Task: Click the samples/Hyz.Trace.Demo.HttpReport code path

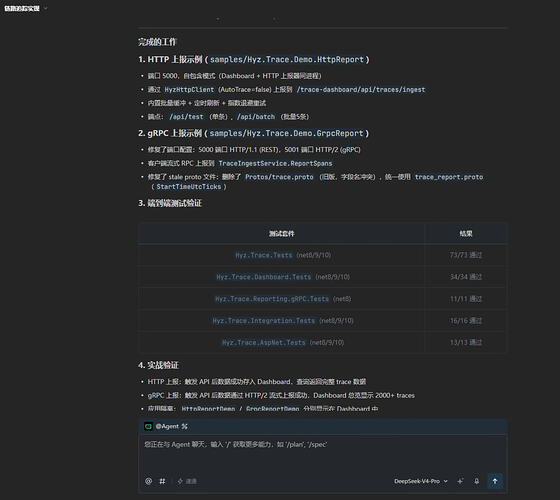Action: coord(287,59)
